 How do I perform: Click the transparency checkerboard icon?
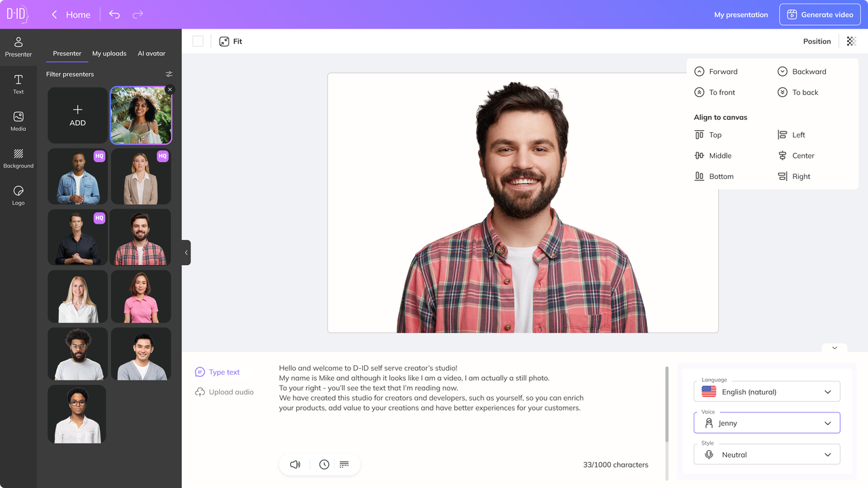click(x=852, y=41)
